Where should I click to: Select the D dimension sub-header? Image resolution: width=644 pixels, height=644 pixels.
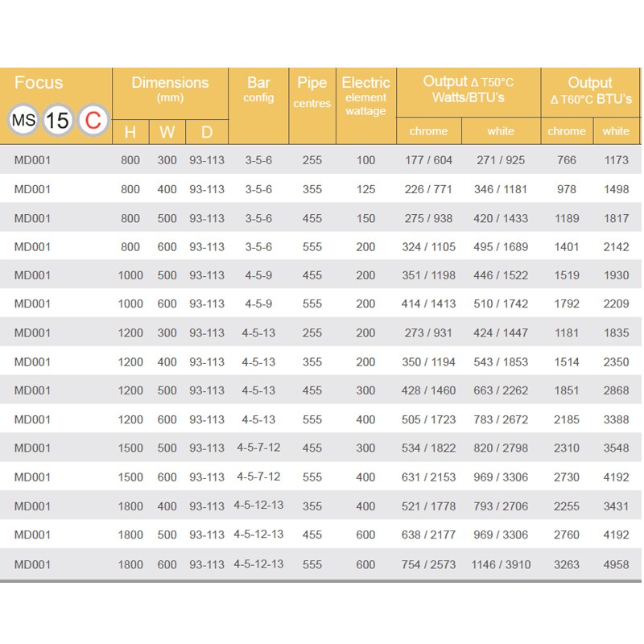click(x=207, y=132)
